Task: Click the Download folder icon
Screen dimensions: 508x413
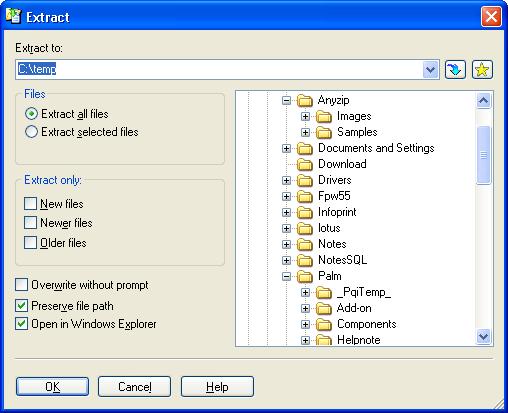Action: click(x=305, y=164)
